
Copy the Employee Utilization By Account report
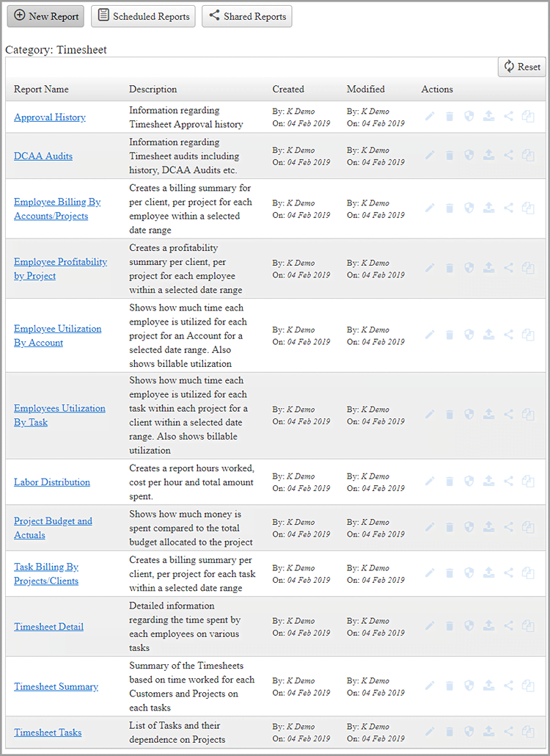(x=528, y=335)
